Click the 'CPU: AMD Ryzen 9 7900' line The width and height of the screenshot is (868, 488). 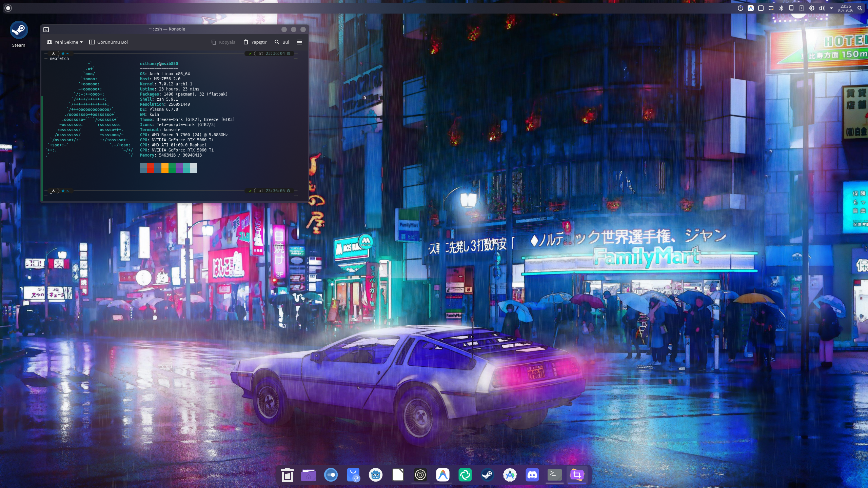coord(184,135)
